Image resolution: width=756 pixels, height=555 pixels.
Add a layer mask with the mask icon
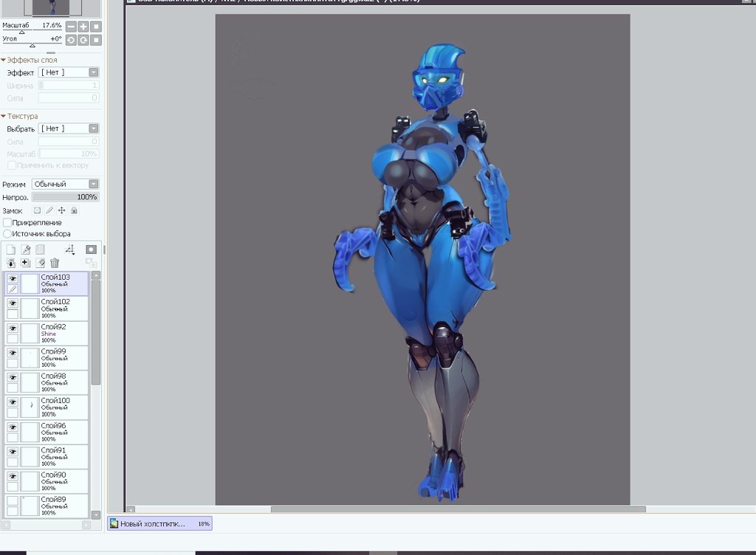pyautogui.click(x=91, y=249)
